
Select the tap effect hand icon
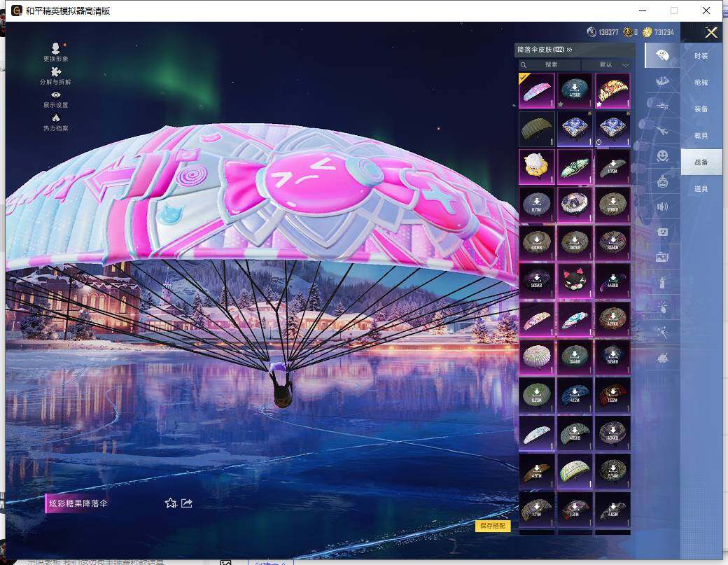(x=662, y=307)
